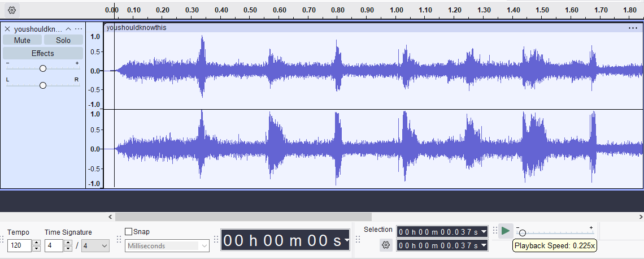This screenshot has width=644, height=259.
Task: Open the timeline options gear
Action: tap(11, 10)
